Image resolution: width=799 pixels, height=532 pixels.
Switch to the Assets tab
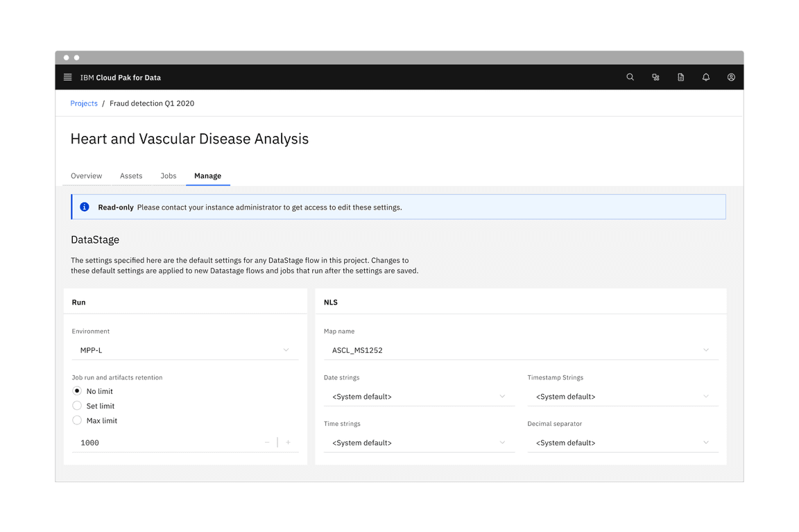tap(131, 175)
